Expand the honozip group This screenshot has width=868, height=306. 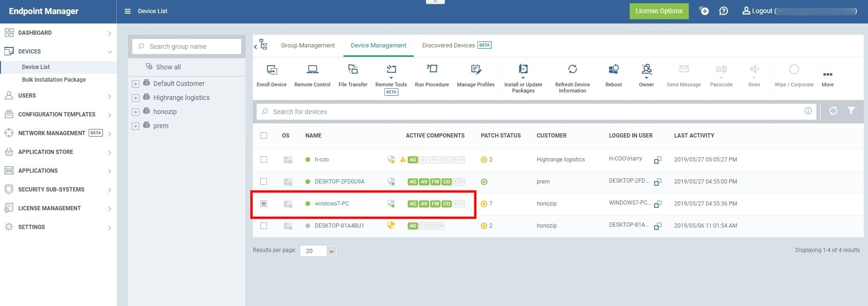coord(136,112)
